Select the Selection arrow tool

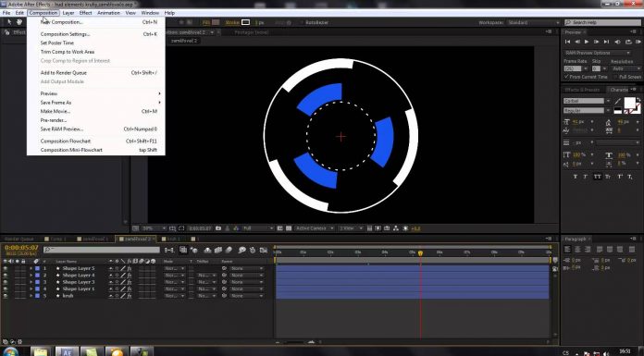point(9,22)
